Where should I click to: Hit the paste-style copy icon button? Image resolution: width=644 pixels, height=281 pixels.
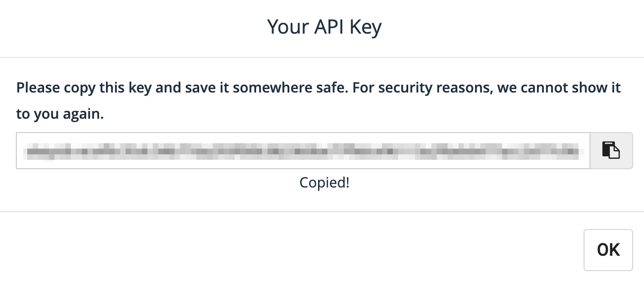pos(611,150)
